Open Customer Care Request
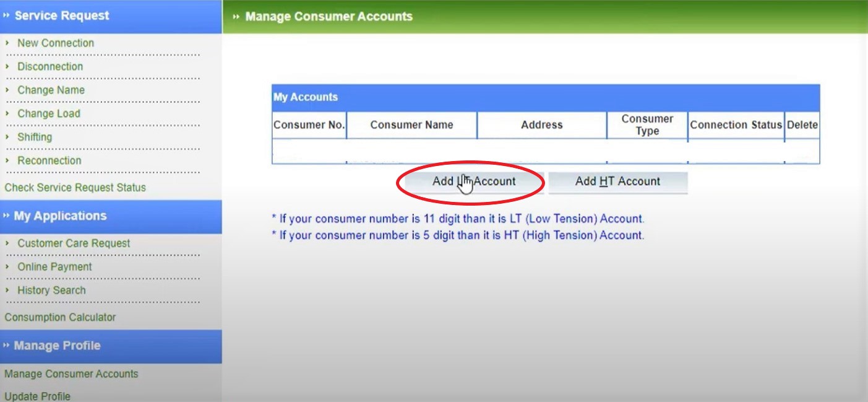The image size is (868, 402). 74,243
